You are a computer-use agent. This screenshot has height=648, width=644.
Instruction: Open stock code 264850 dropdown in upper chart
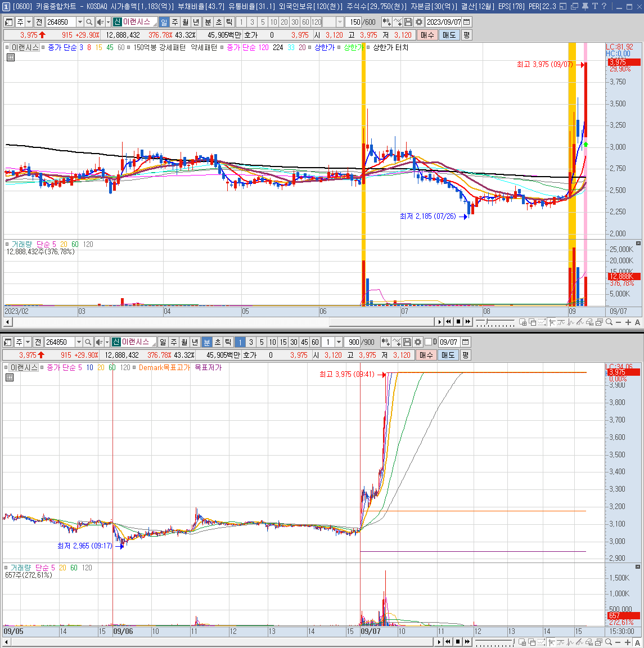click(x=80, y=22)
